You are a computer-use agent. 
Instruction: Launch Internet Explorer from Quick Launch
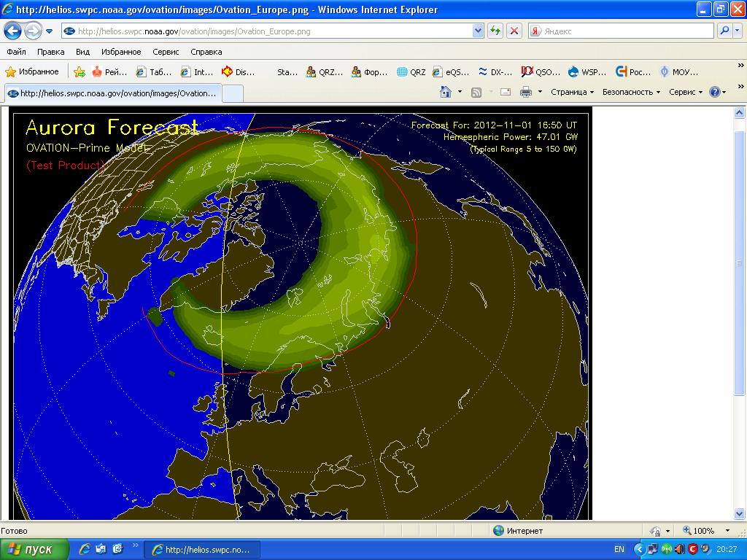(x=85, y=549)
